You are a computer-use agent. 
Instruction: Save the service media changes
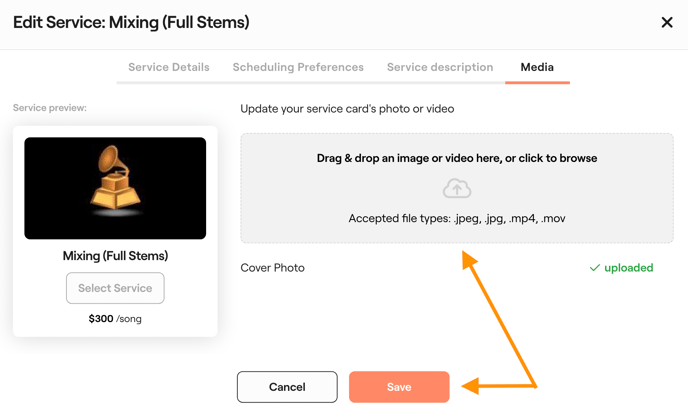(399, 387)
